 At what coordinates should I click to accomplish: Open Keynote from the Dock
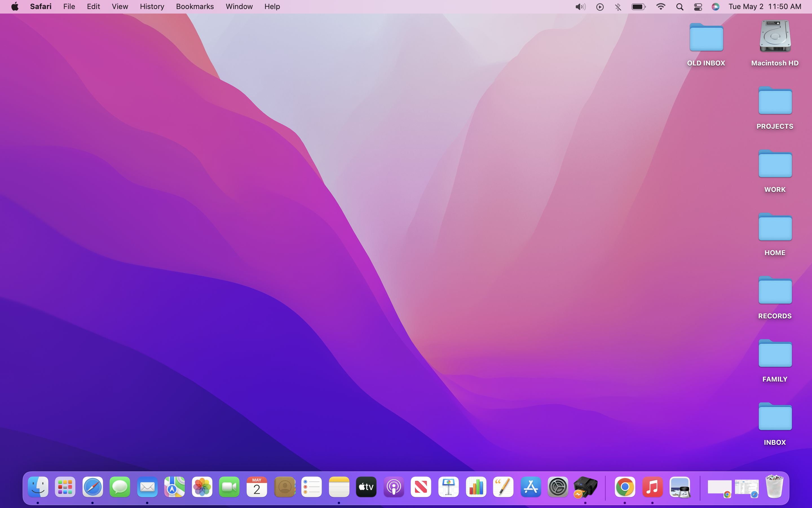point(448,487)
